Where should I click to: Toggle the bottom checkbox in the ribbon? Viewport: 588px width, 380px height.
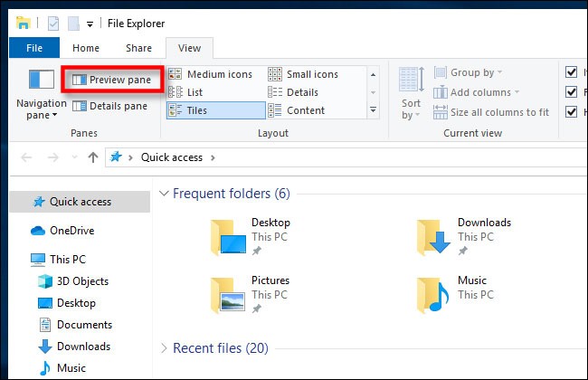(571, 111)
